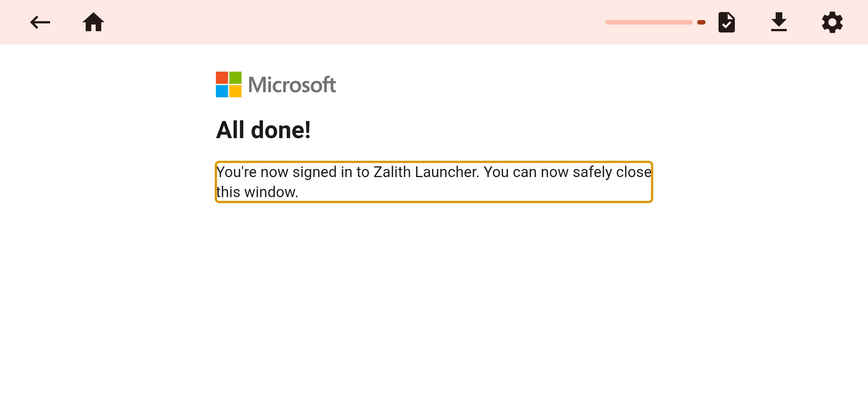
Task: Click the back arrow navigation icon
Action: [40, 22]
